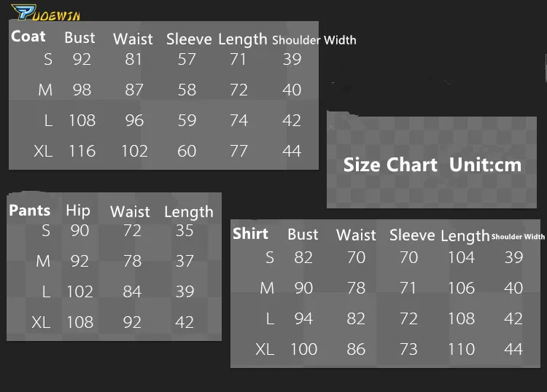Click Coat XL waist value 102
The image size is (547, 392).
pos(134,151)
